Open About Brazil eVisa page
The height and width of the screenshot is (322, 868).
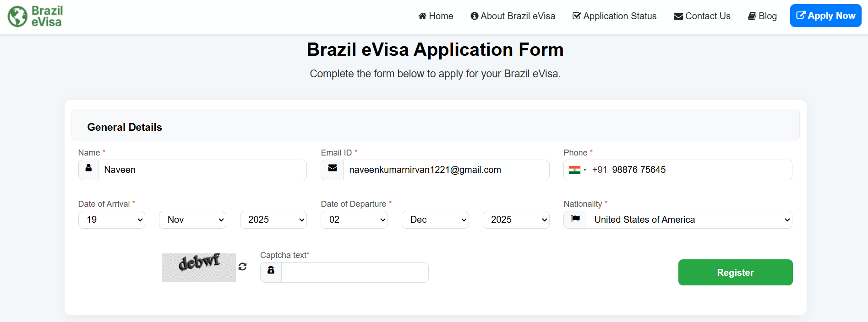(x=513, y=16)
